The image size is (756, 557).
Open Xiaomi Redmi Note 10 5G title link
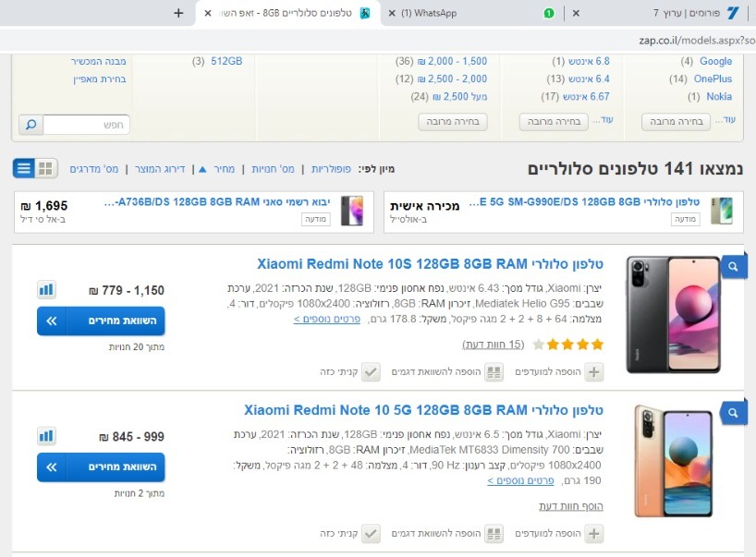tap(423, 410)
